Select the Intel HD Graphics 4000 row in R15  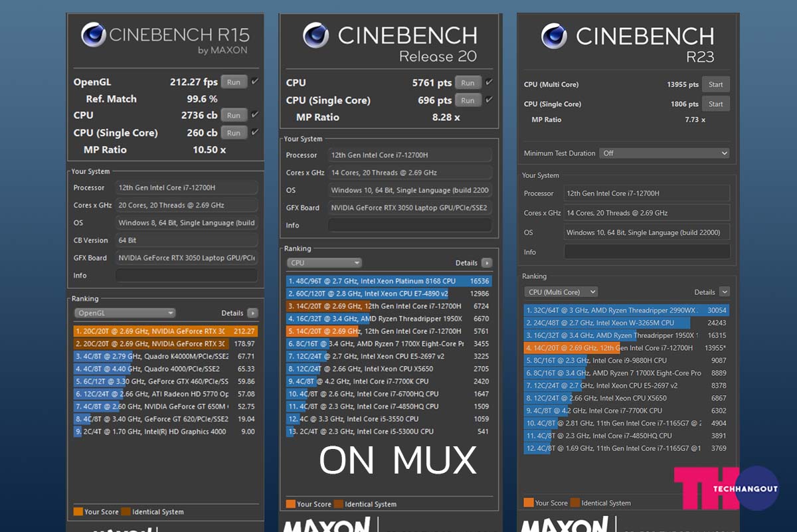165,432
